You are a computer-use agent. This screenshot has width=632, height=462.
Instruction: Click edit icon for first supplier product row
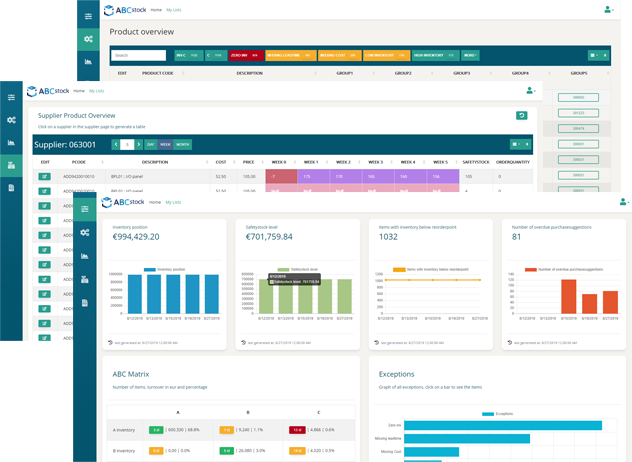click(x=45, y=176)
